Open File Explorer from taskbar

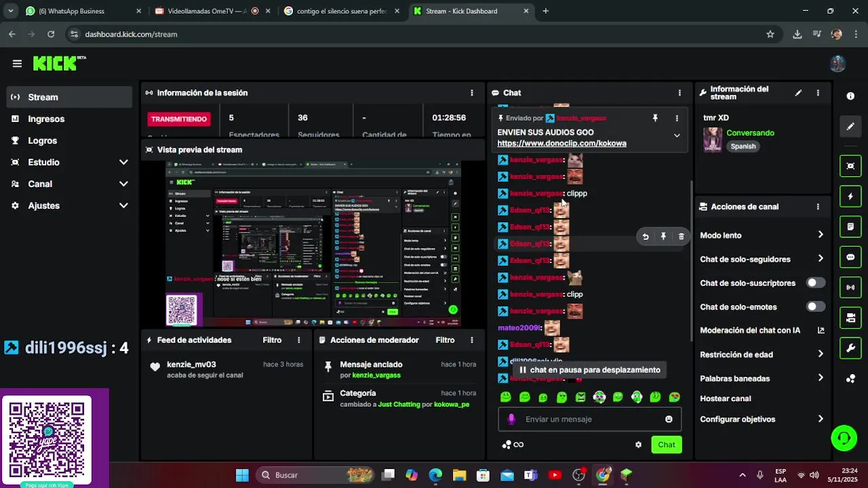click(x=459, y=475)
